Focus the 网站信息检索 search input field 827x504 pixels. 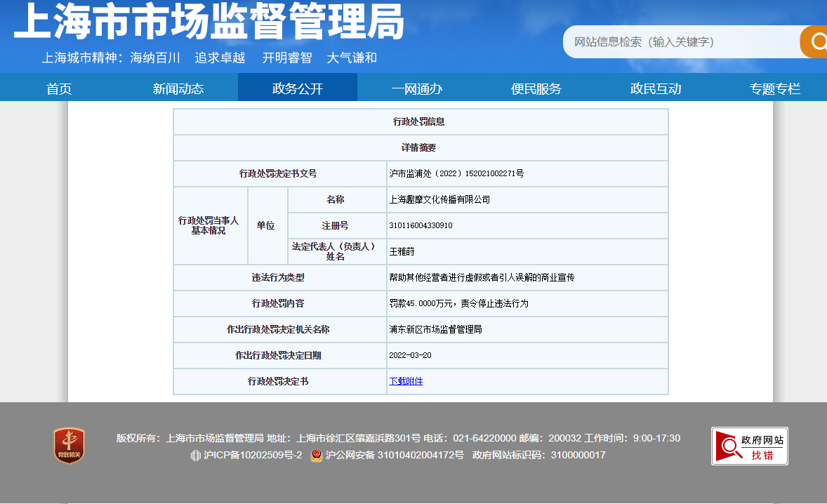pyautogui.click(x=681, y=42)
